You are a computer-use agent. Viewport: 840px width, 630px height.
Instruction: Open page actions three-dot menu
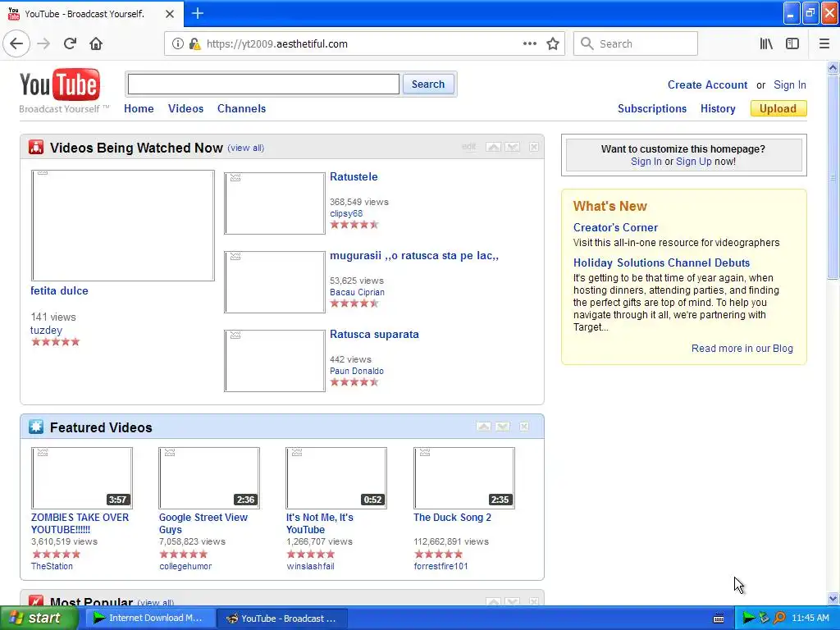tap(529, 43)
